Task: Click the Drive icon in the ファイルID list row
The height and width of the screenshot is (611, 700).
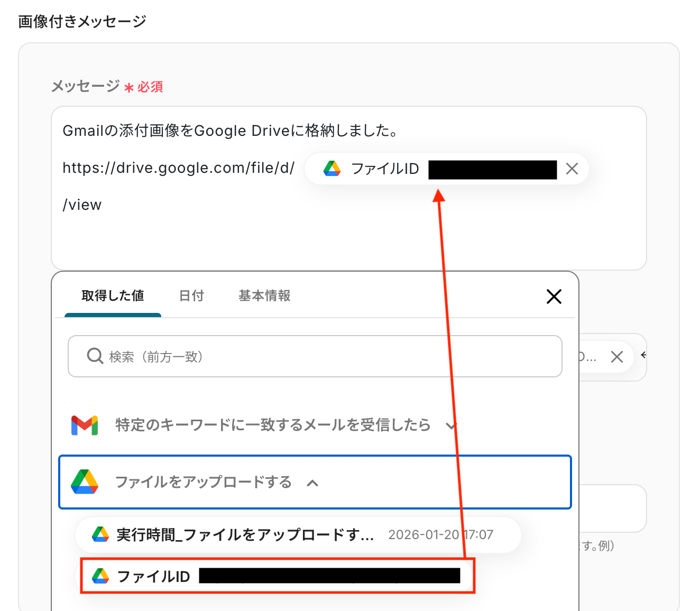Action: click(100, 576)
